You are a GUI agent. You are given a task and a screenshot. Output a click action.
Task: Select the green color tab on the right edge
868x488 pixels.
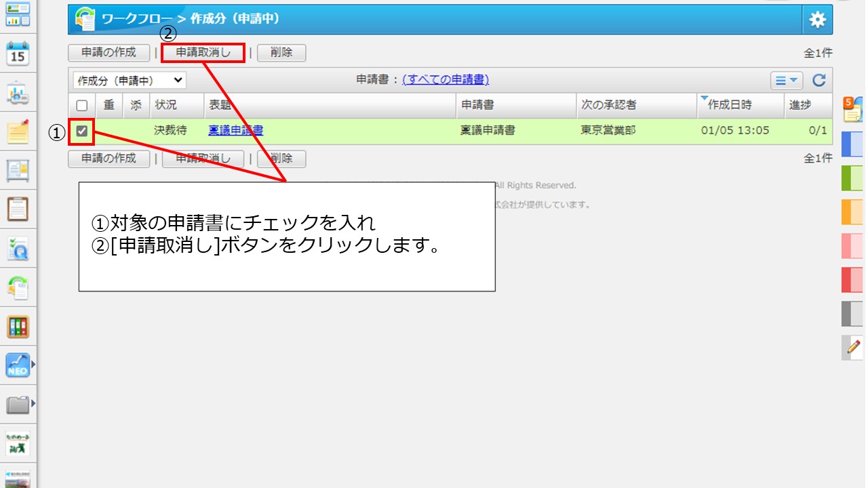click(852, 178)
